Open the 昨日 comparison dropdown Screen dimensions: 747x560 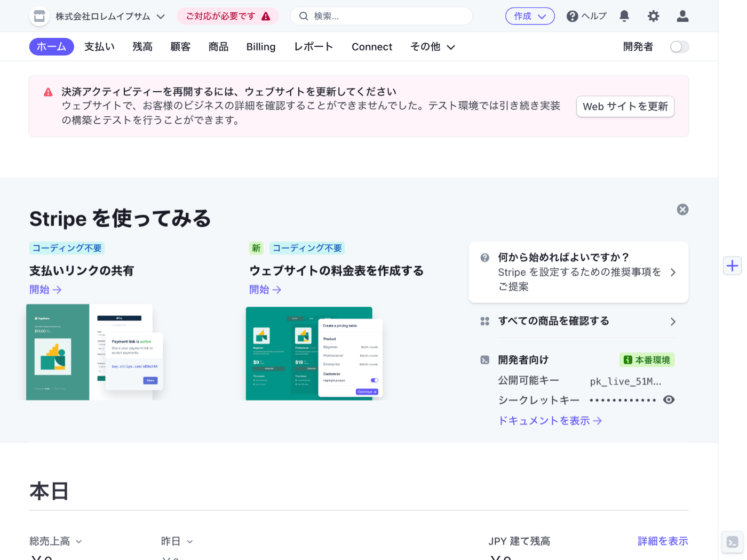click(177, 541)
